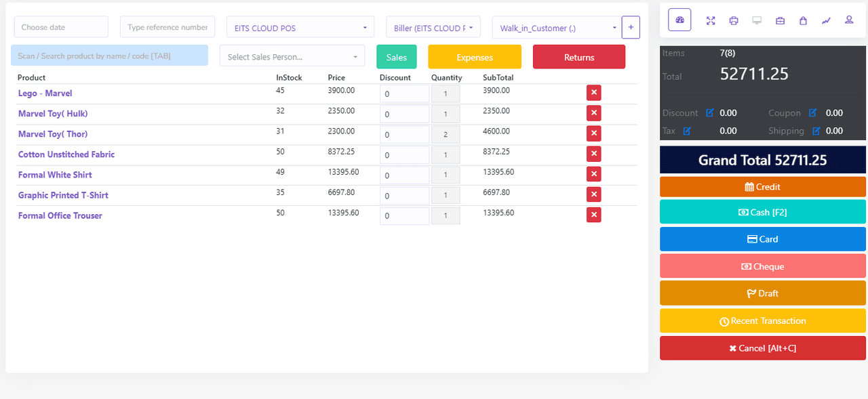The height and width of the screenshot is (399, 868).
Task: Click discount field for Cotton Unstitched Fabric
Action: pos(404,154)
